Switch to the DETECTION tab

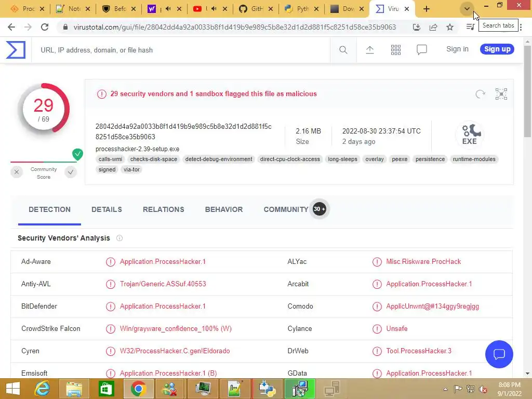pyautogui.click(x=49, y=210)
